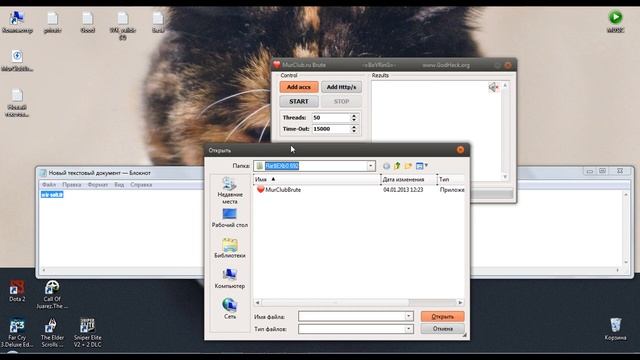
Task: Open The Elder Scrolls desktop shortcut
Action: click(x=52, y=333)
